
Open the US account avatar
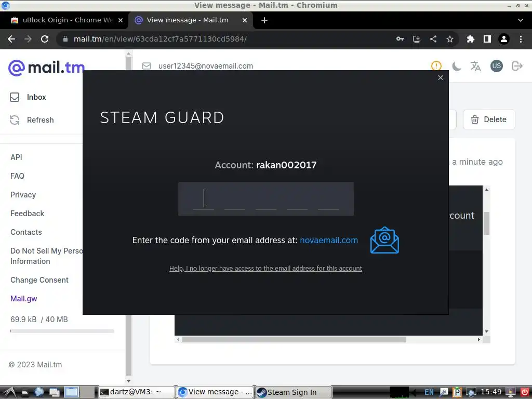496,66
